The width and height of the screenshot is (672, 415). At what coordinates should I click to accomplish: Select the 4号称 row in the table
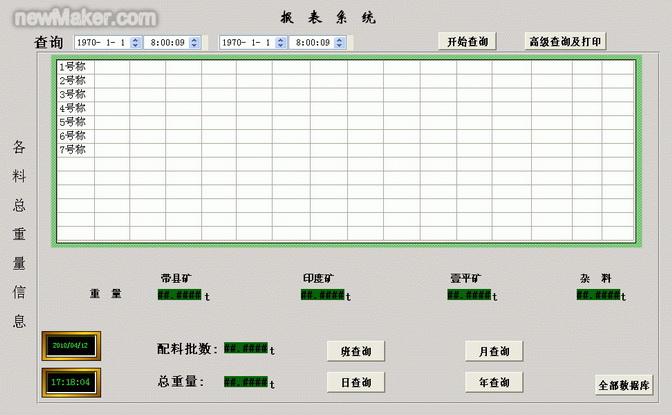(x=346, y=108)
